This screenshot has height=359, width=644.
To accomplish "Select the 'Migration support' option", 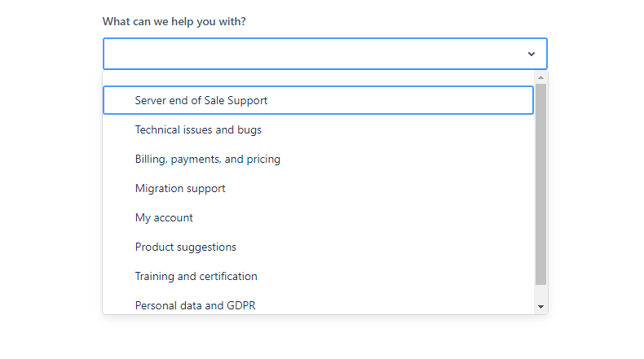I will (x=318, y=188).
